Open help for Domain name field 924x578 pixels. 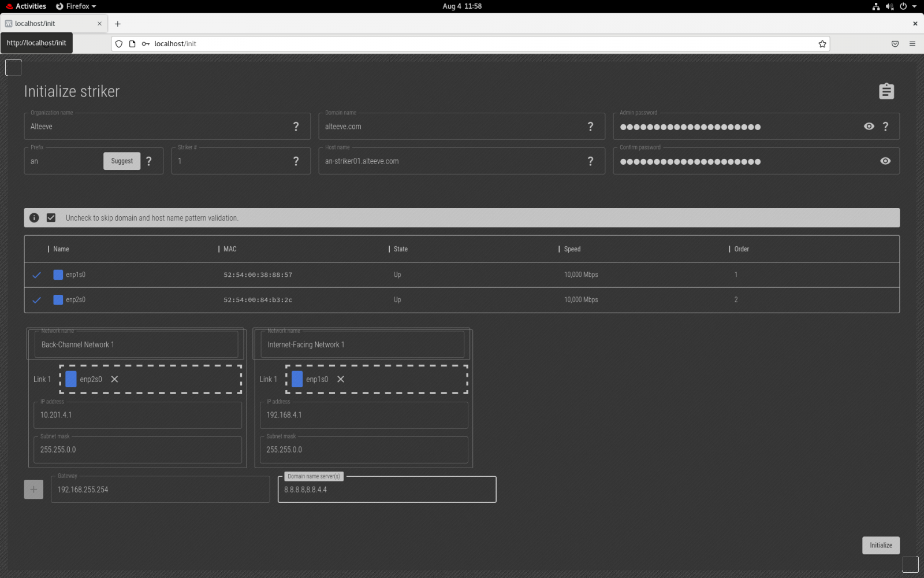(590, 127)
